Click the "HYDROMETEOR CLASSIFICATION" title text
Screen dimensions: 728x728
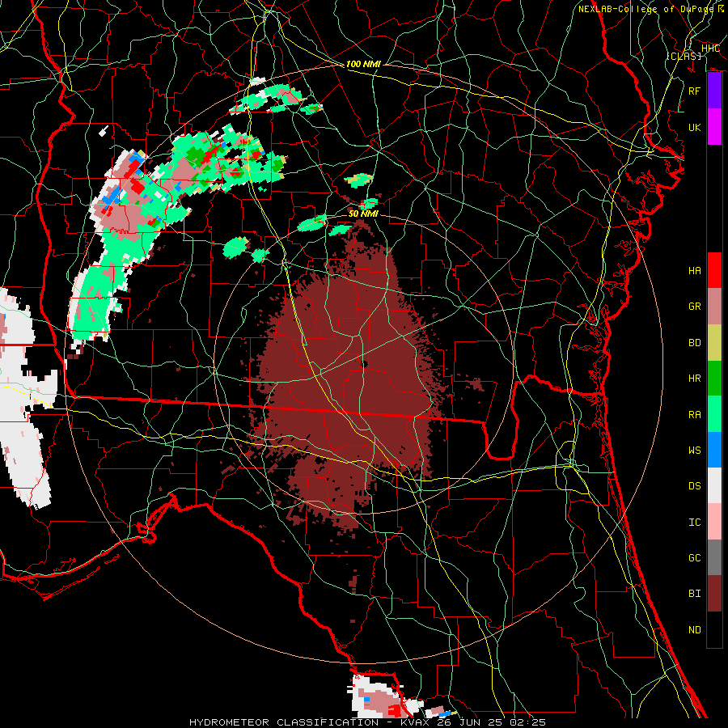(x=284, y=722)
